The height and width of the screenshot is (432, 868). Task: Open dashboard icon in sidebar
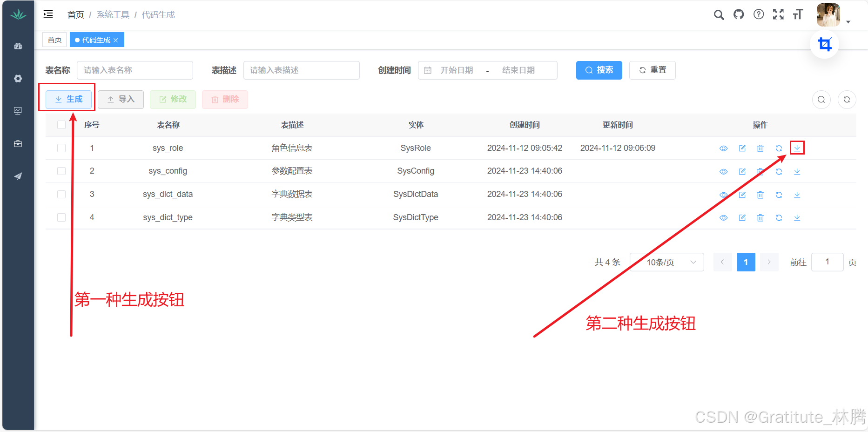tap(18, 46)
